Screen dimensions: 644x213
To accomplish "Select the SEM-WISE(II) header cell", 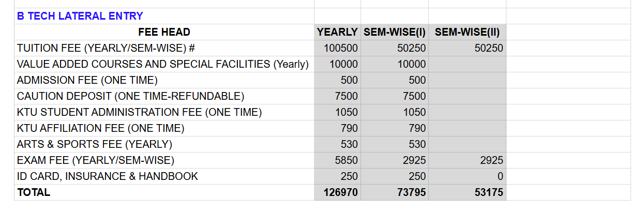I will (467, 32).
